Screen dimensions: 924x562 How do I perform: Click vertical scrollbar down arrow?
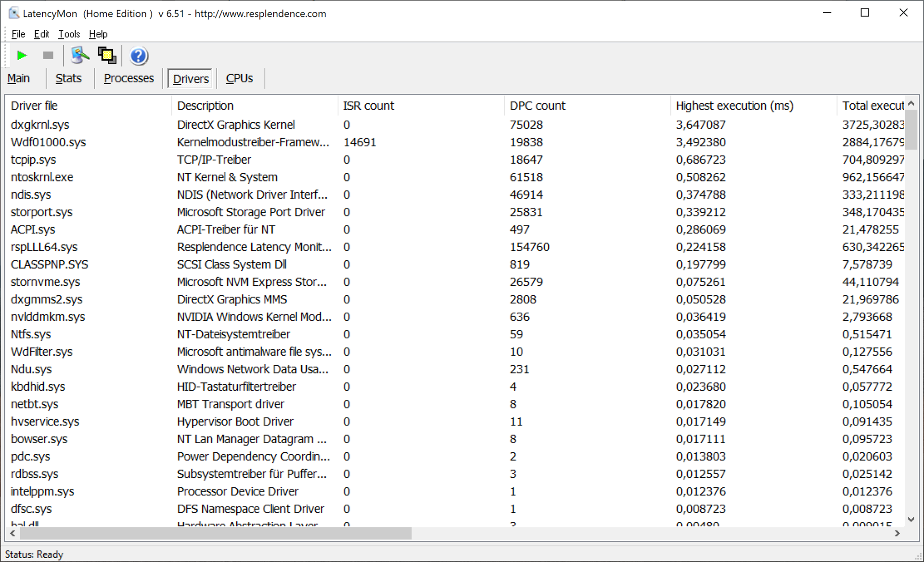(911, 520)
